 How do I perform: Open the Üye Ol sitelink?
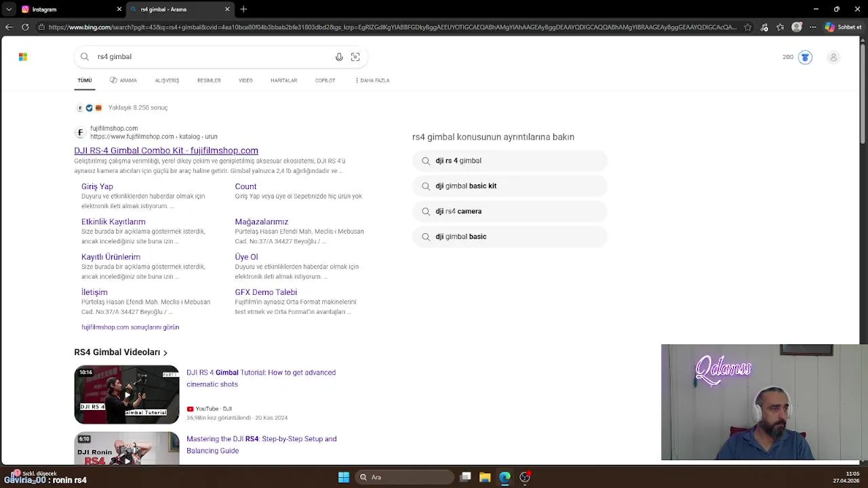tap(246, 257)
